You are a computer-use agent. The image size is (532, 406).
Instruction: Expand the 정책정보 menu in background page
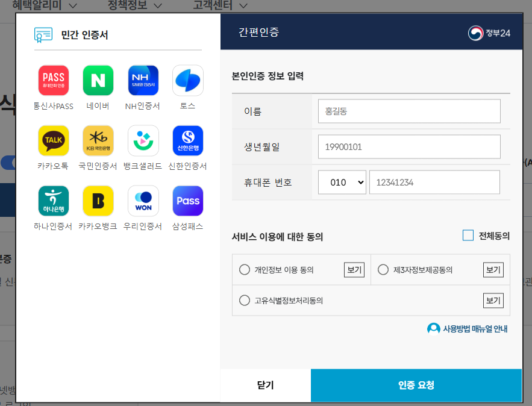point(135,5)
